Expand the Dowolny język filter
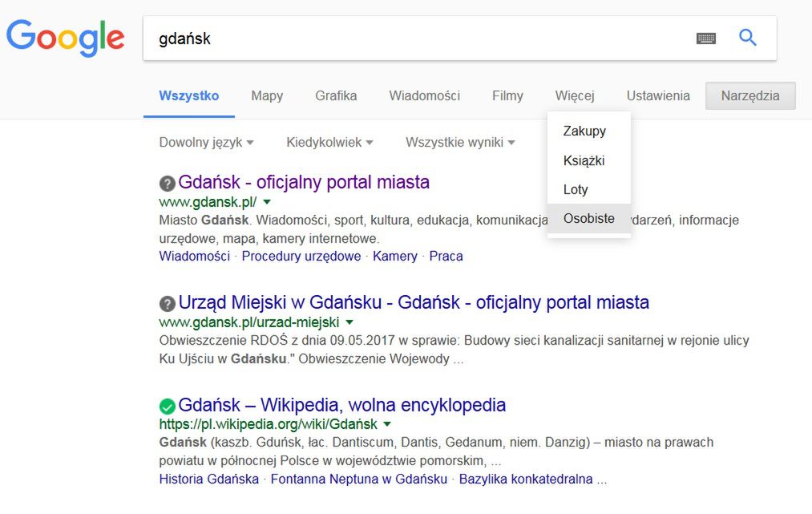This screenshot has height=514, width=812. [206, 143]
